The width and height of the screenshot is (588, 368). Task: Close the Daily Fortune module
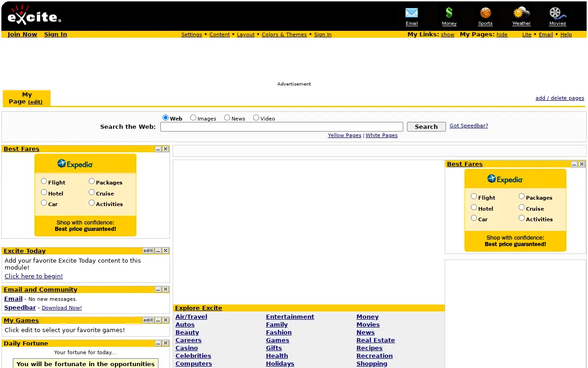click(166, 343)
